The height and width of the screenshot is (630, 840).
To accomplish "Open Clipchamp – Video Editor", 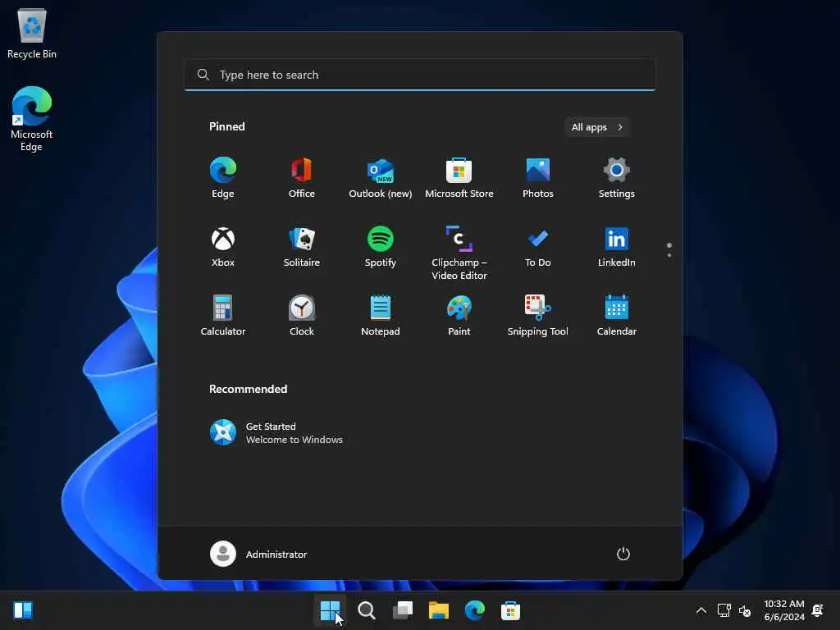I will tap(459, 253).
